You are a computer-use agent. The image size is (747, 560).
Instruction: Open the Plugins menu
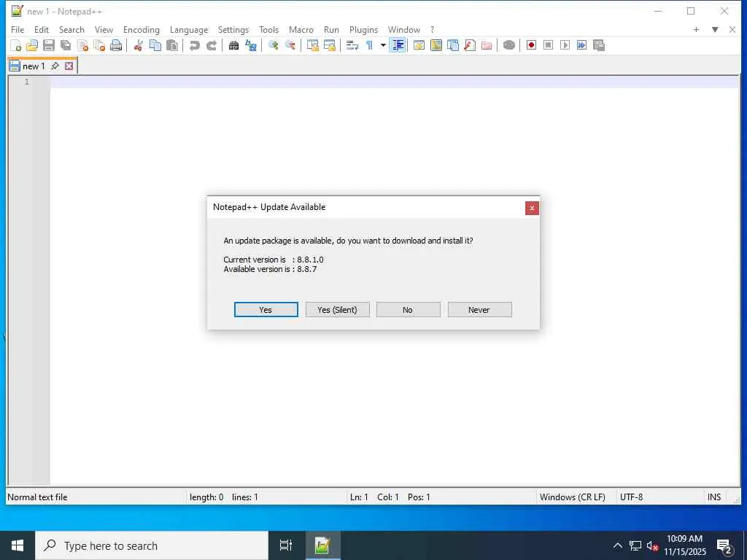pos(363,29)
